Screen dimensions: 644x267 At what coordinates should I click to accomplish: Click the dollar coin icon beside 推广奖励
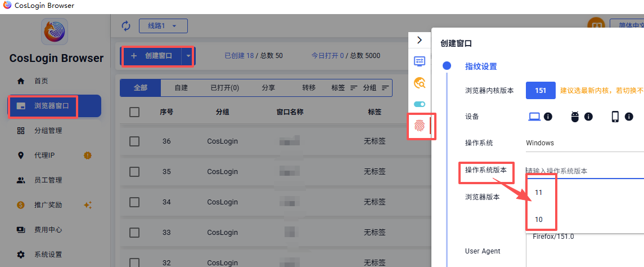click(x=21, y=205)
